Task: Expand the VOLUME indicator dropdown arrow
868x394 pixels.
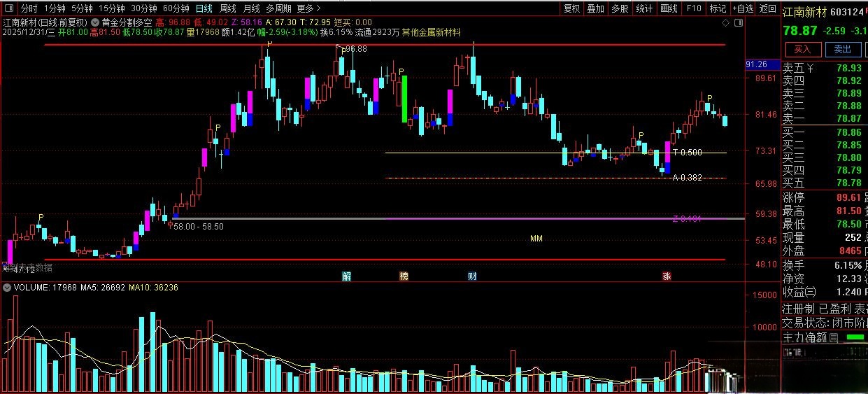Action: tap(6, 288)
